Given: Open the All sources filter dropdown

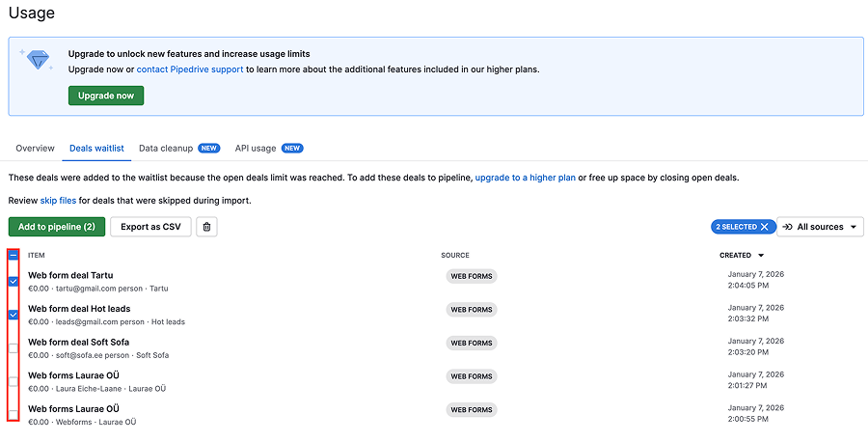Looking at the screenshot, I should click(x=820, y=227).
